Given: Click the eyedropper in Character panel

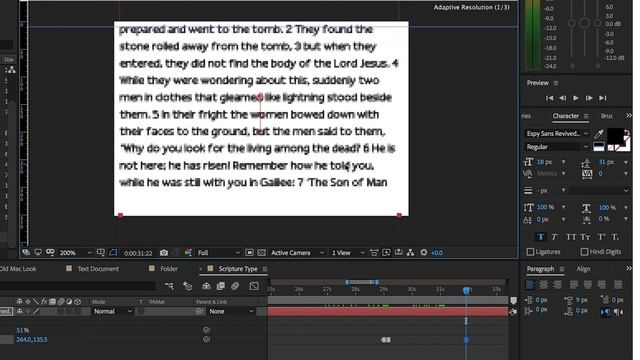Looking at the screenshot, I should (599, 134).
